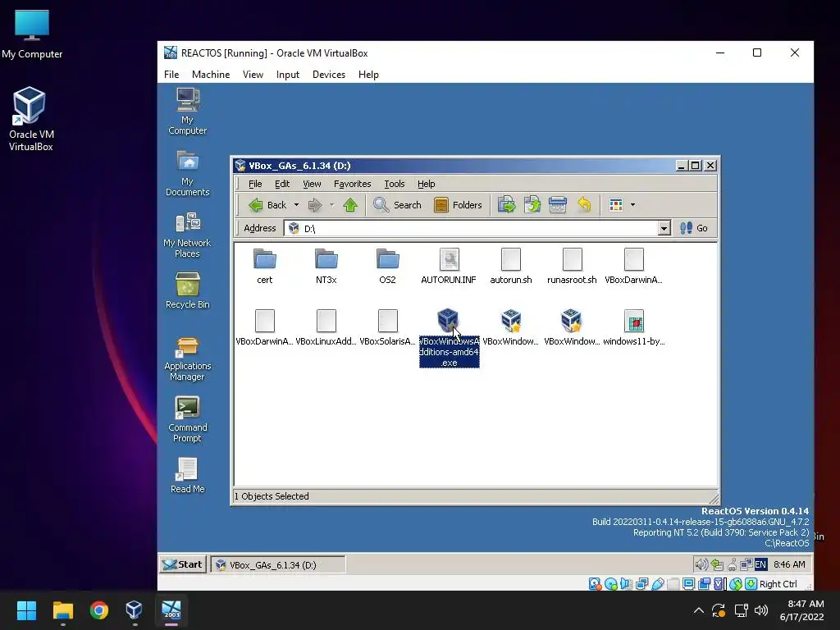840x630 pixels.
Task: Click ReactOS My Computer desktop icon
Action: [x=188, y=112]
